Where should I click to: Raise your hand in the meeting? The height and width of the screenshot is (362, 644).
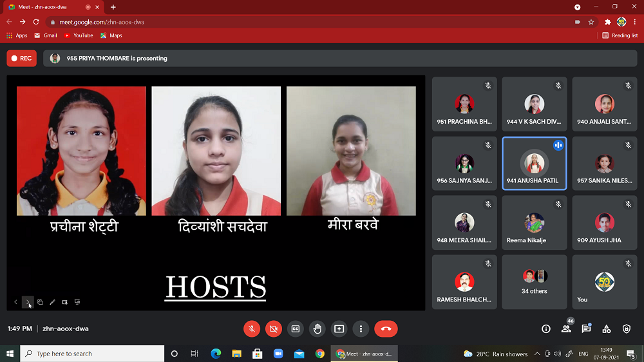317,329
